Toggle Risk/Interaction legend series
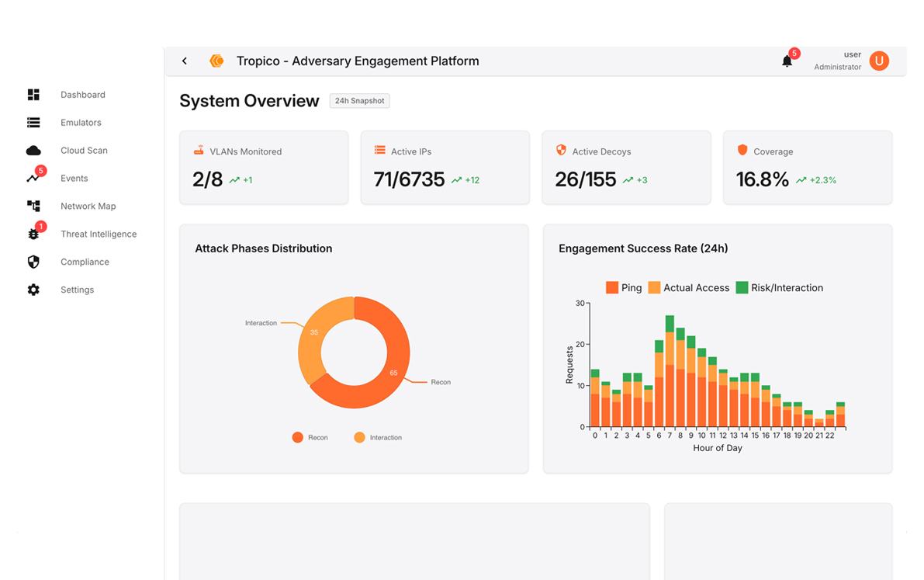Image resolution: width=924 pixels, height=580 pixels. point(779,287)
